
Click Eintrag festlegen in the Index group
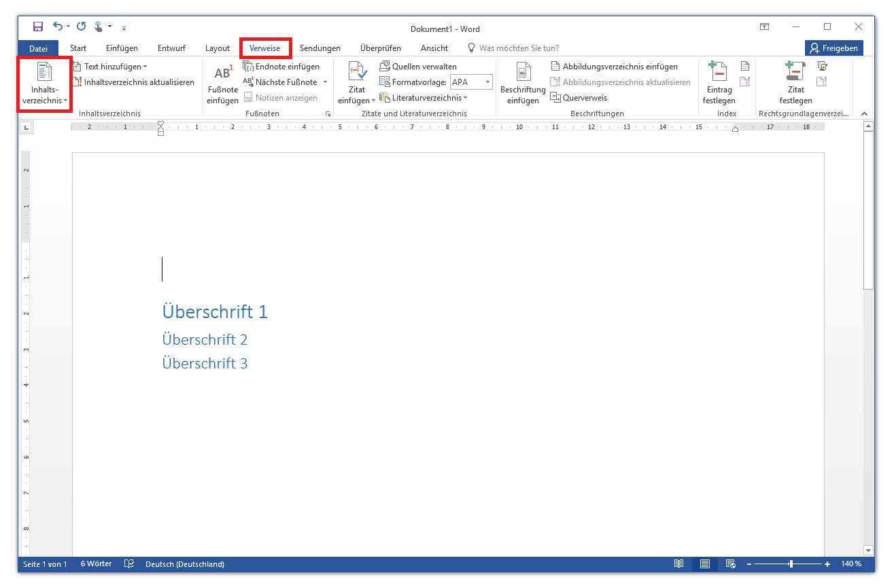click(x=719, y=84)
